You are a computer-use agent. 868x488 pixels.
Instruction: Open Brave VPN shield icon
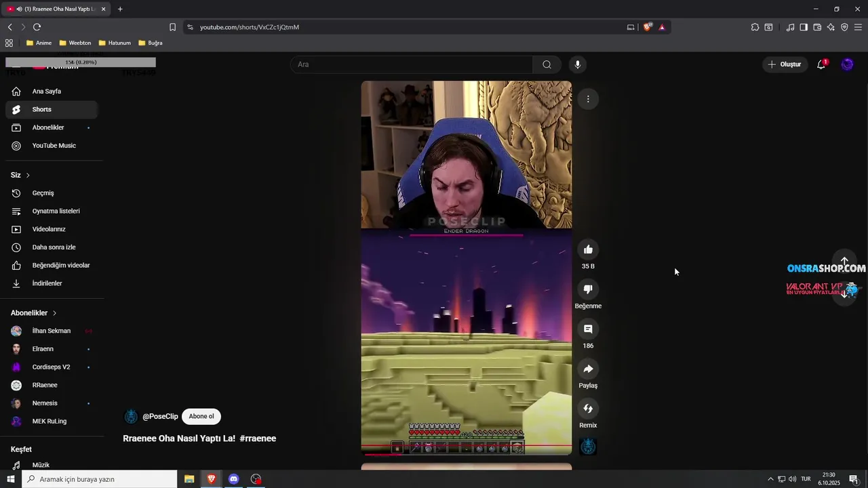[x=844, y=27]
